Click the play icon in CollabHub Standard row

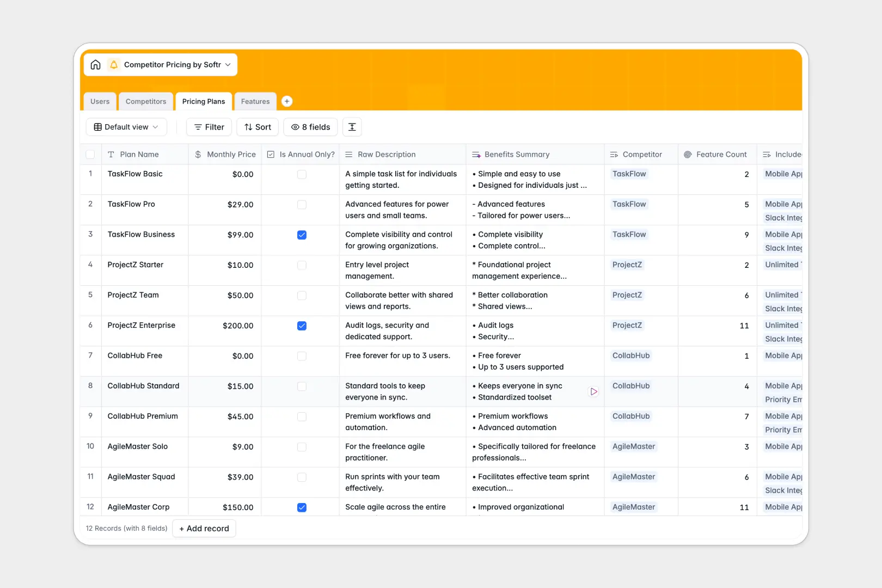click(x=593, y=391)
